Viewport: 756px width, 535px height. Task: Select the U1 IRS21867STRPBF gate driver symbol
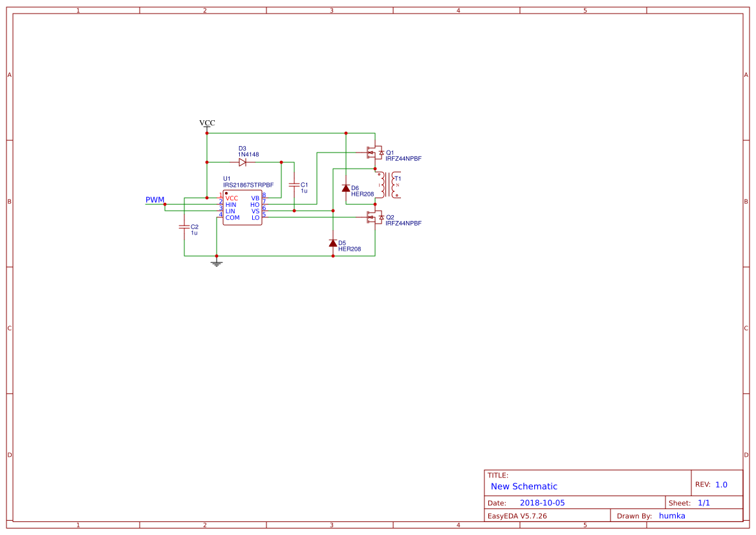click(x=242, y=205)
